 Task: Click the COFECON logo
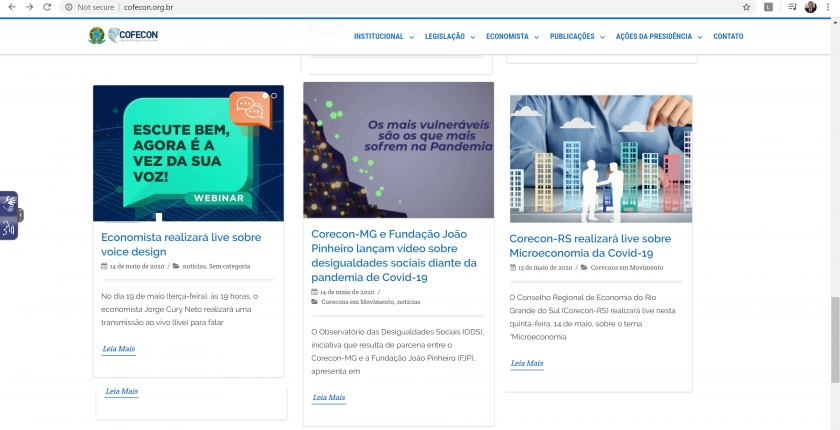(x=123, y=36)
